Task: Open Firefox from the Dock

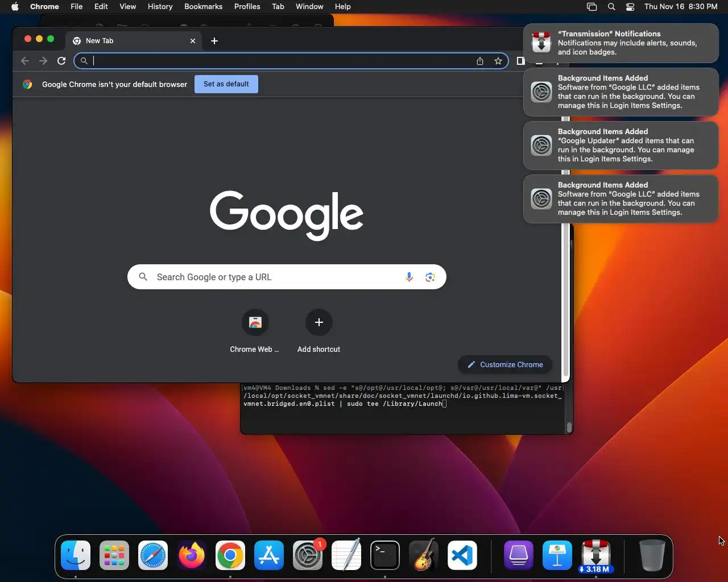Action: pos(192,555)
